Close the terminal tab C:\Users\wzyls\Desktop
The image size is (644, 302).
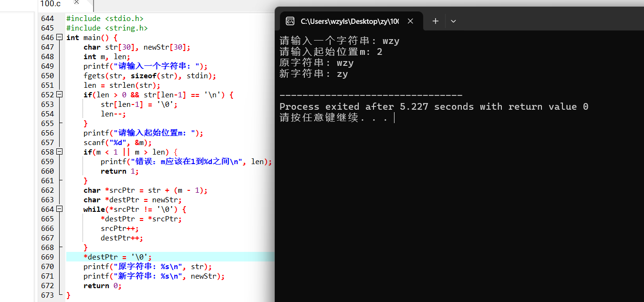tap(411, 21)
